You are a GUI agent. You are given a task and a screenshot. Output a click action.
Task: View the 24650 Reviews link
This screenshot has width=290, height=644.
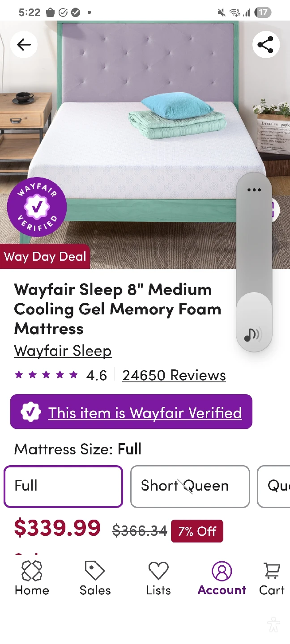coord(174,375)
